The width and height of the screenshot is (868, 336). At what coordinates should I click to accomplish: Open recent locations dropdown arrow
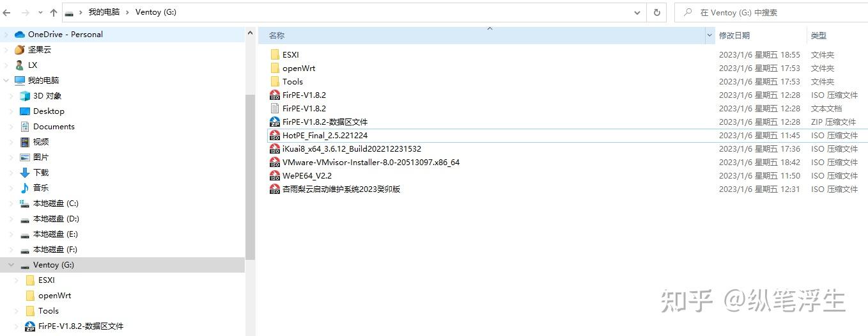41,13
